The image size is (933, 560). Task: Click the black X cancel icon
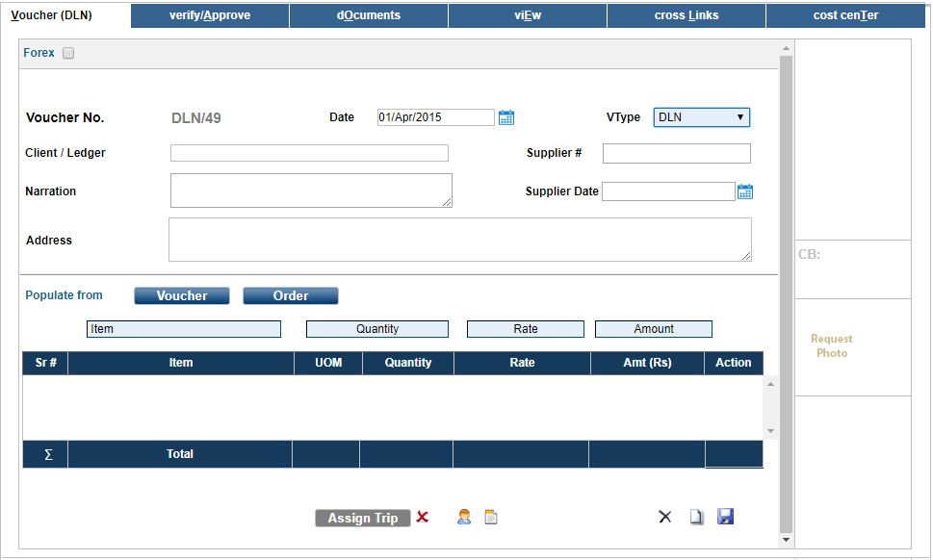click(x=664, y=518)
